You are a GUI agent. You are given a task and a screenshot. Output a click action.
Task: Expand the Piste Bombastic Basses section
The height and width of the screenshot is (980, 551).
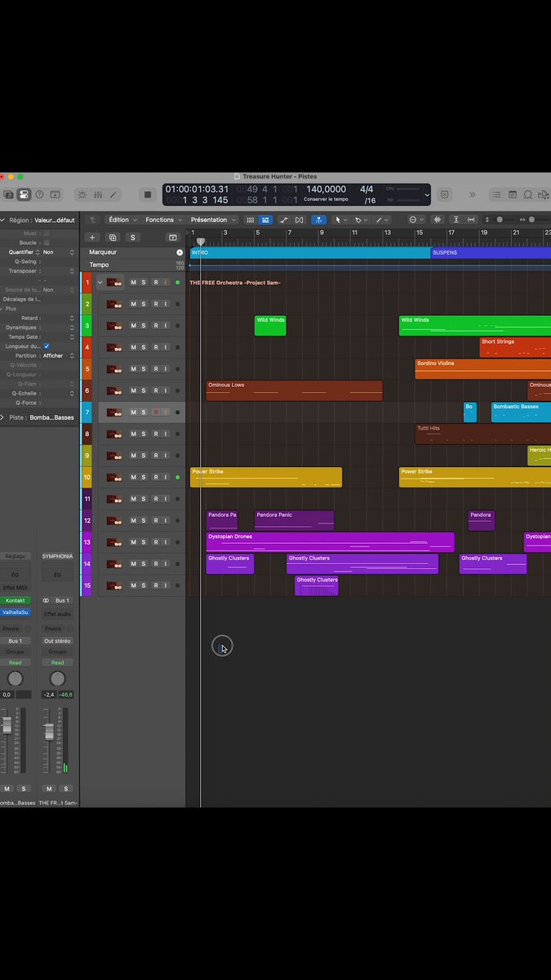coord(2,417)
